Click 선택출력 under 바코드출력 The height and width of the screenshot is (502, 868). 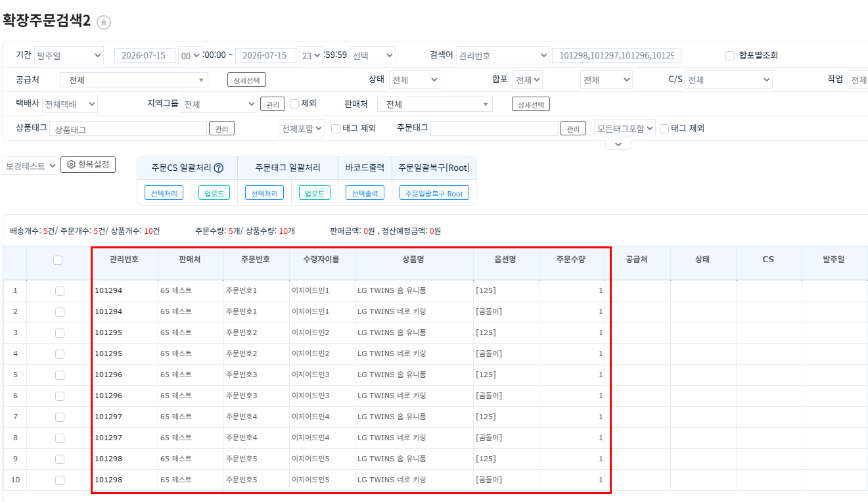(365, 193)
